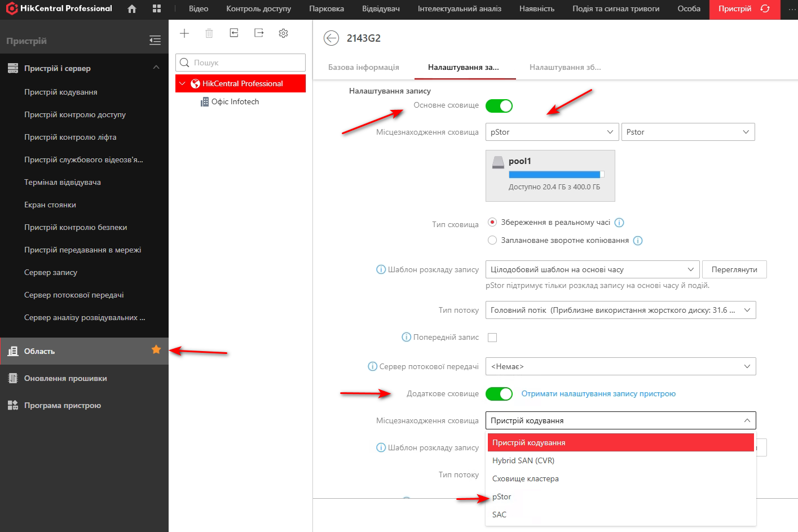Image resolution: width=798 pixels, height=532 pixels.
Task: Click the info icon beside real-time storage
Action: tap(619, 223)
